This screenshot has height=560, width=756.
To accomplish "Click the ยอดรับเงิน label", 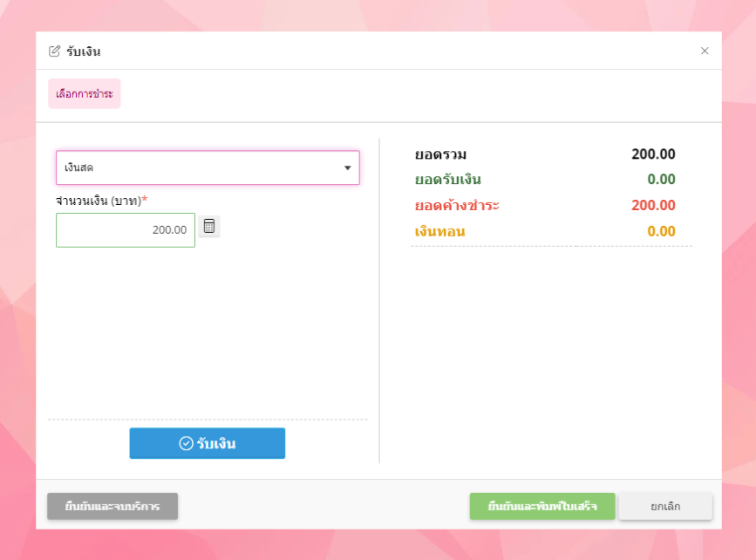I will click(x=448, y=180).
